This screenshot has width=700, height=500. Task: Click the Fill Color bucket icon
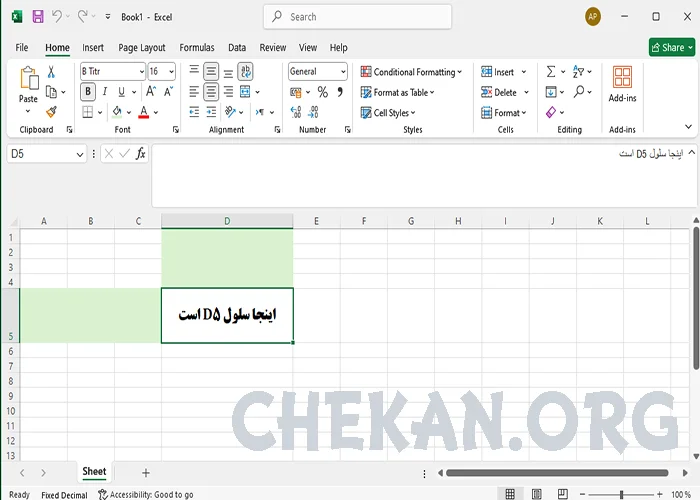click(117, 112)
